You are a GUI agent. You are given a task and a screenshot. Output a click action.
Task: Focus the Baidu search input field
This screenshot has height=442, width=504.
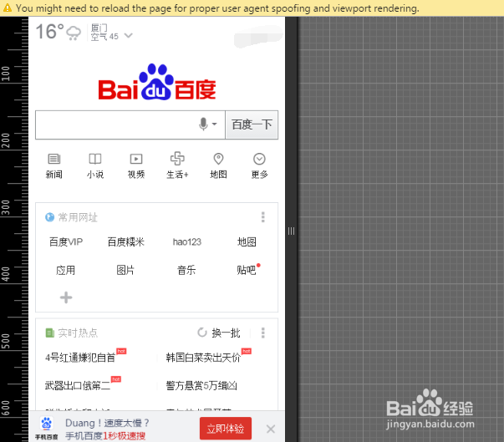[130, 124]
